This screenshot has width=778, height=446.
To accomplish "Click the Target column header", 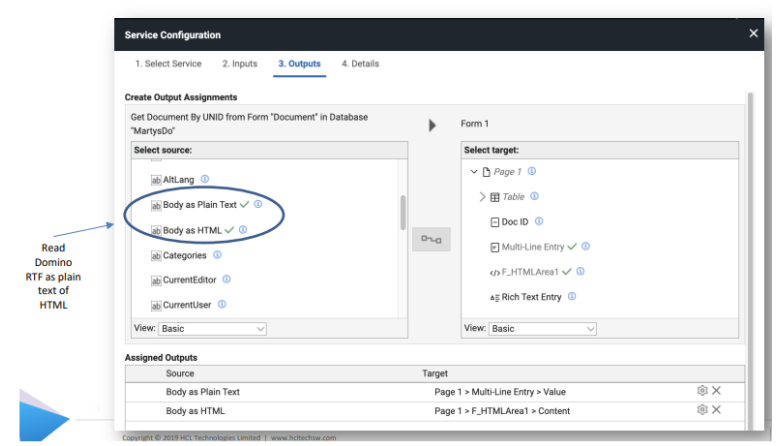I will click(x=435, y=373).
